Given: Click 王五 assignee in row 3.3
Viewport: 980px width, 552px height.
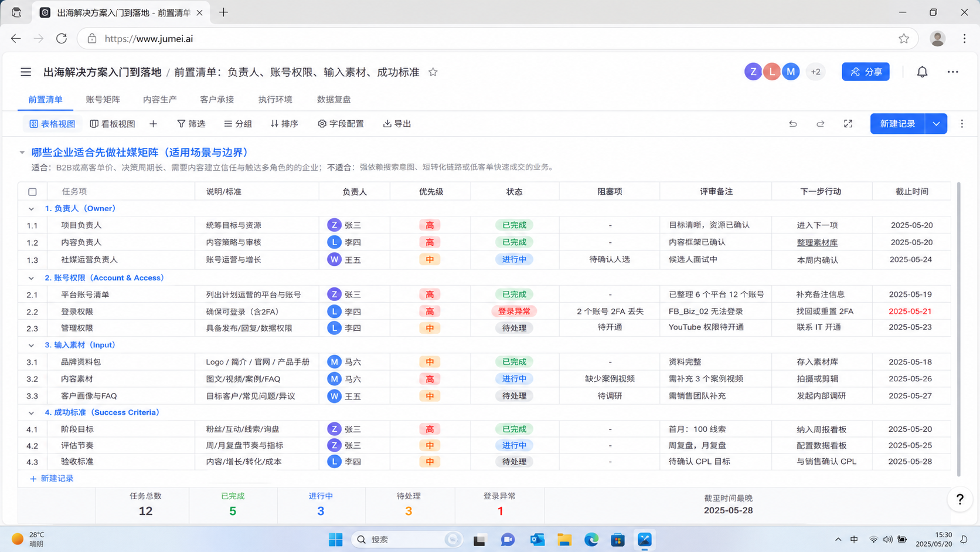Looking at the screenshot, I should click(343, 396).
